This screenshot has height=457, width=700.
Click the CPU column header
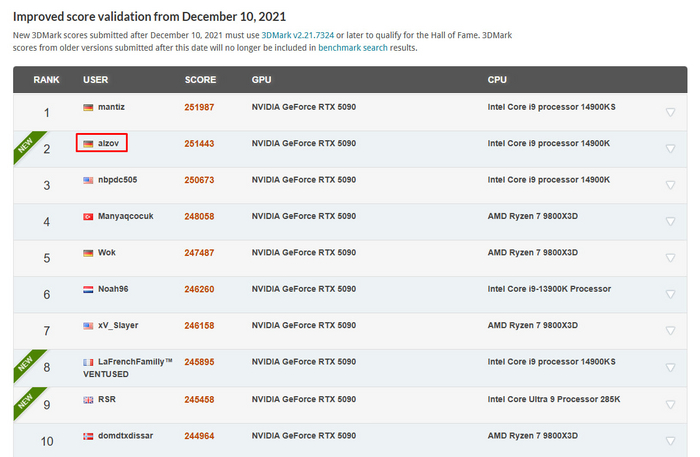497,79
